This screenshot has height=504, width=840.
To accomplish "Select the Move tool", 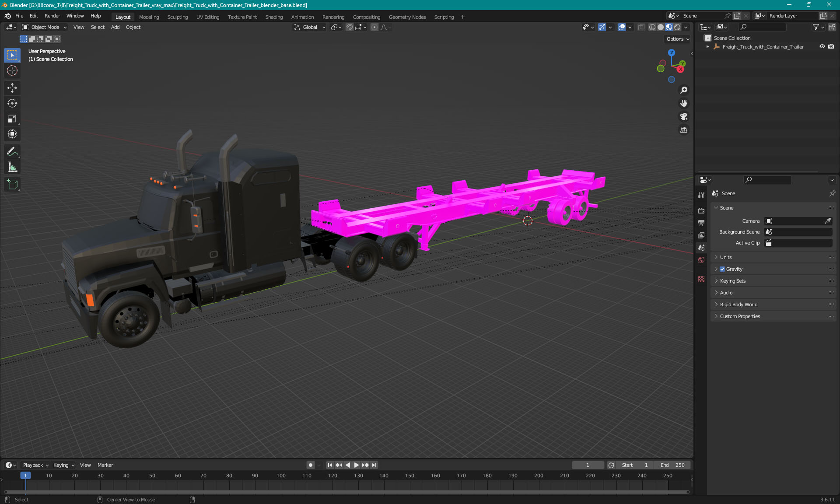I will click(x=12, y=88).
